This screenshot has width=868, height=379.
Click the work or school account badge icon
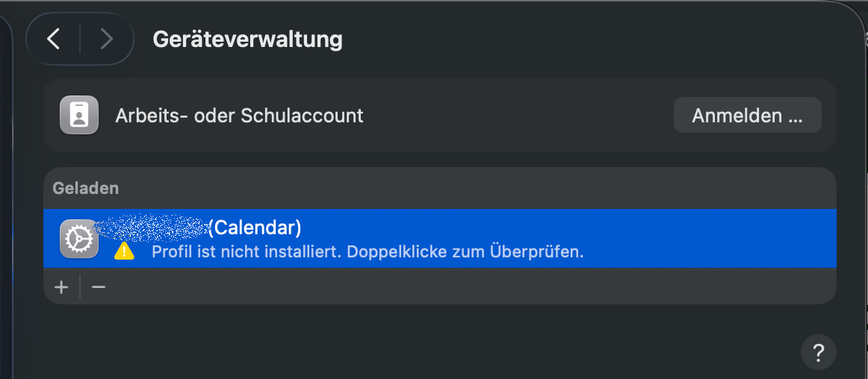(x=78, y=116)
